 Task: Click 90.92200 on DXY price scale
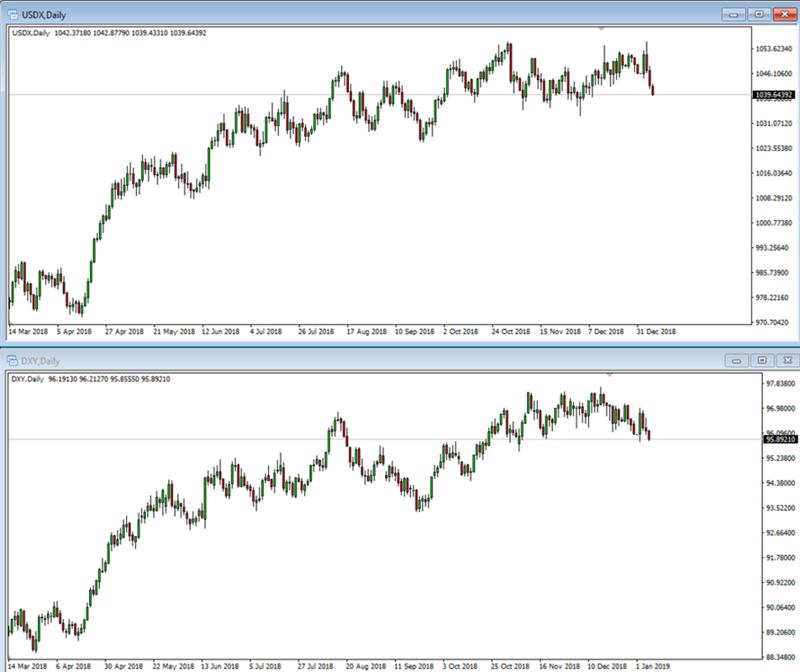coord(781,582)
